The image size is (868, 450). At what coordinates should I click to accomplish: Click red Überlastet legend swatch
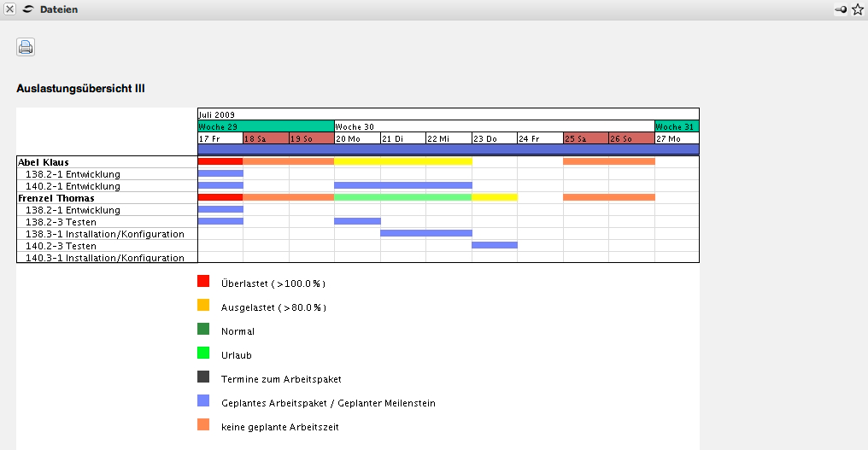coord(203,281)
